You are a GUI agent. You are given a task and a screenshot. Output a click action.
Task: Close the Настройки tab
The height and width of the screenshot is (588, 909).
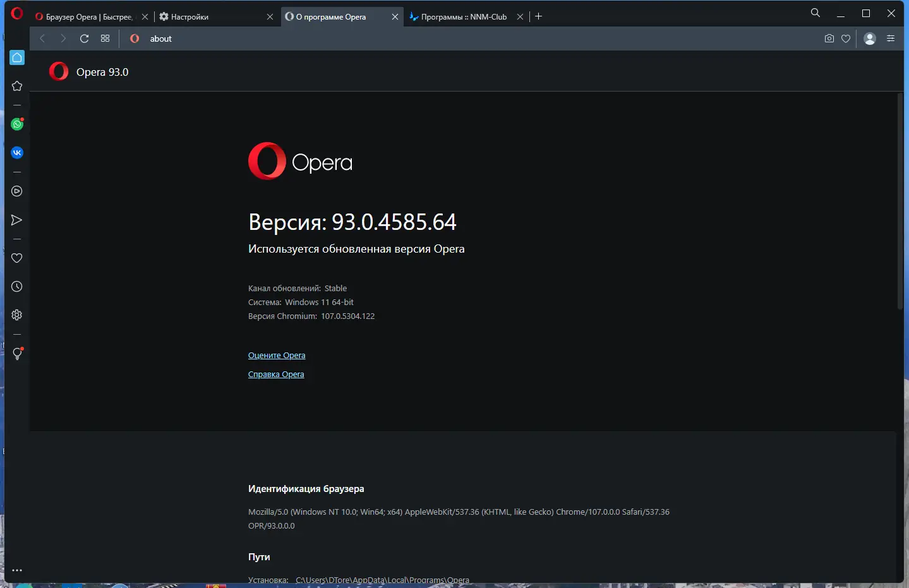(270, 17)
